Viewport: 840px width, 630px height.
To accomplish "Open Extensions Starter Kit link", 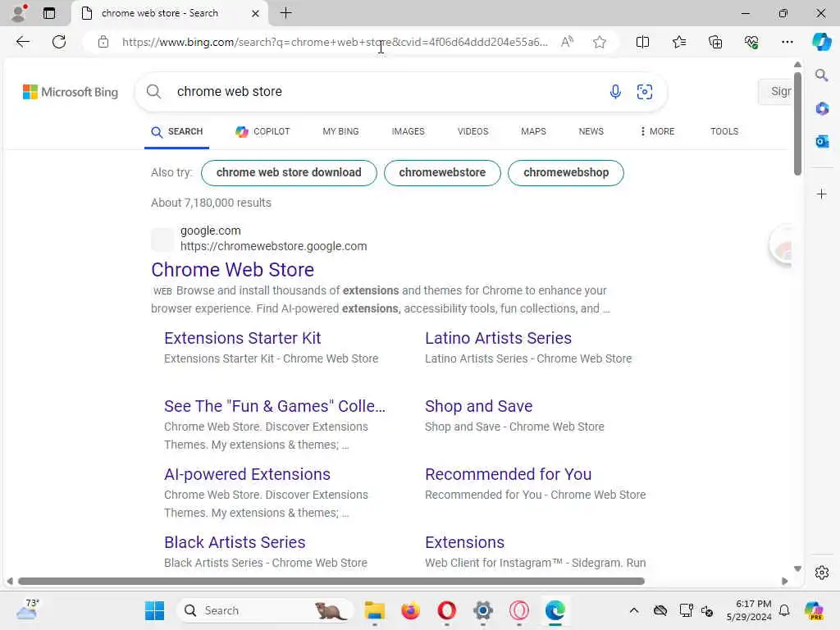I will pos(242,338).
